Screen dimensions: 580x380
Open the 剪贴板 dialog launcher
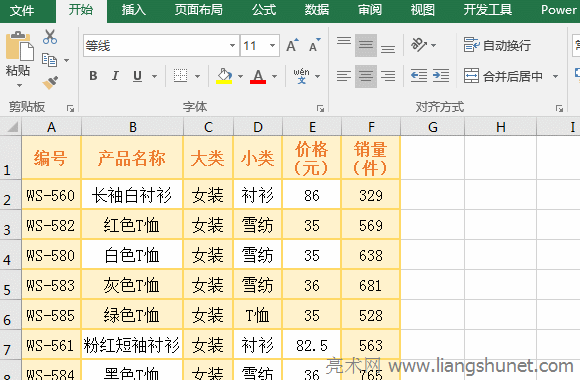[x=70, y=108]
